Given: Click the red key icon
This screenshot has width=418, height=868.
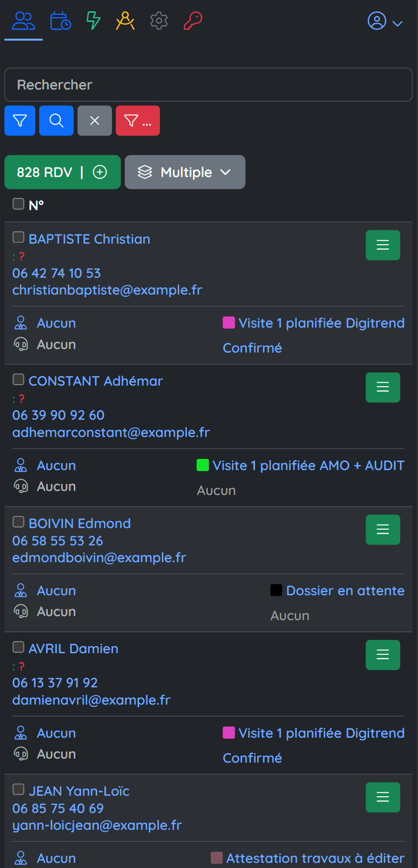Looking at the screenshot, I should tap(193, 21).
